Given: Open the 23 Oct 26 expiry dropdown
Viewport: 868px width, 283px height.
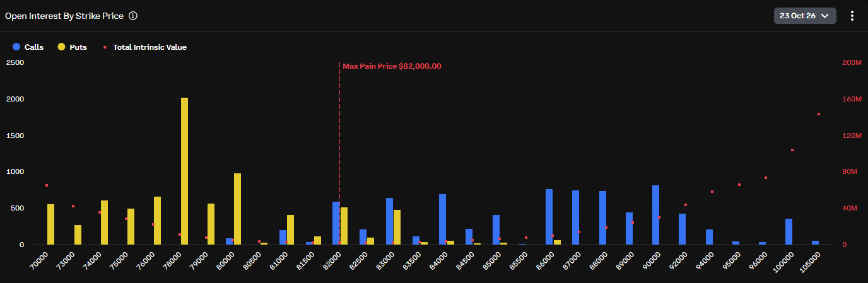Looking at the screenshot, I should coord(805,16).
